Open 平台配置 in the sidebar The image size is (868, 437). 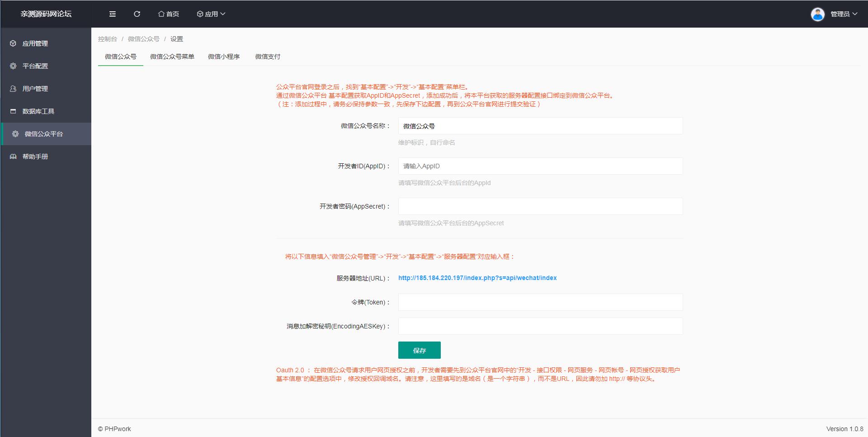point(46,66)
